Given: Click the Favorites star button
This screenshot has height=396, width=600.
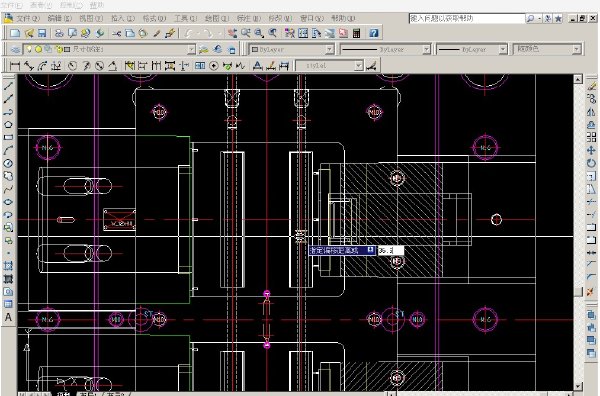Looking at the screenshot, I should click(x=558, y=18).
